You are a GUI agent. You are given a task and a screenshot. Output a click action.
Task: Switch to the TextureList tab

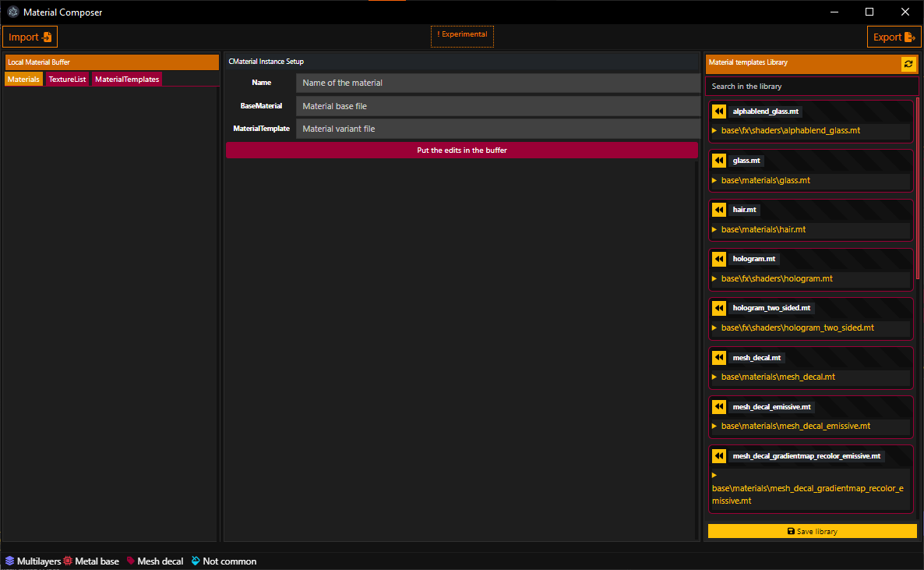coord(67,80)
